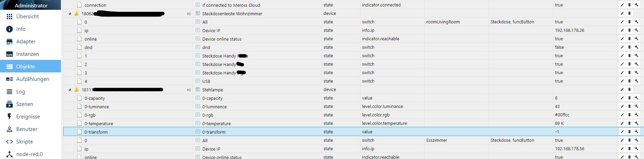Screen dimensions: 644x159
Task: Delete the Stehlampe device
Action: point(629,90)
